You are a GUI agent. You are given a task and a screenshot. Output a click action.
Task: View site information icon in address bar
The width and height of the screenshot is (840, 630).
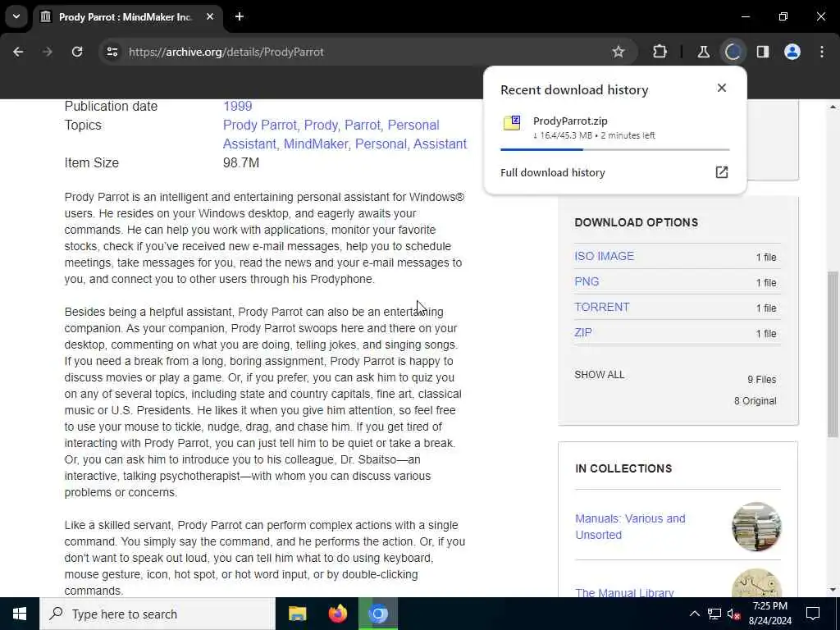tap(112, 52)
